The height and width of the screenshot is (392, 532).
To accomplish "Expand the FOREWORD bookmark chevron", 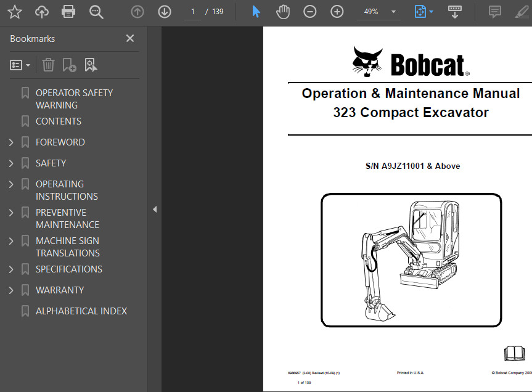I will [11, 142].
